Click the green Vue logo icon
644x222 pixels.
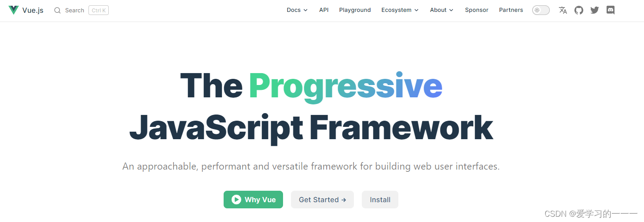tap(14, 10)
